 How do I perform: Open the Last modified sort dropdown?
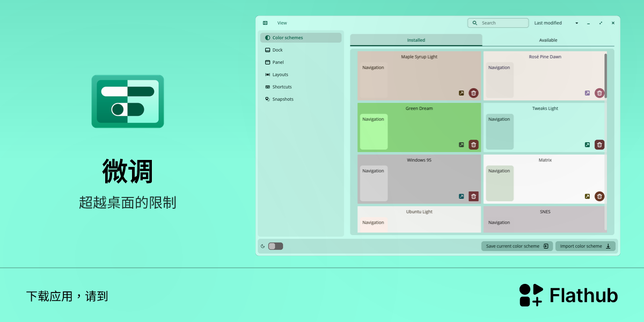556,23
